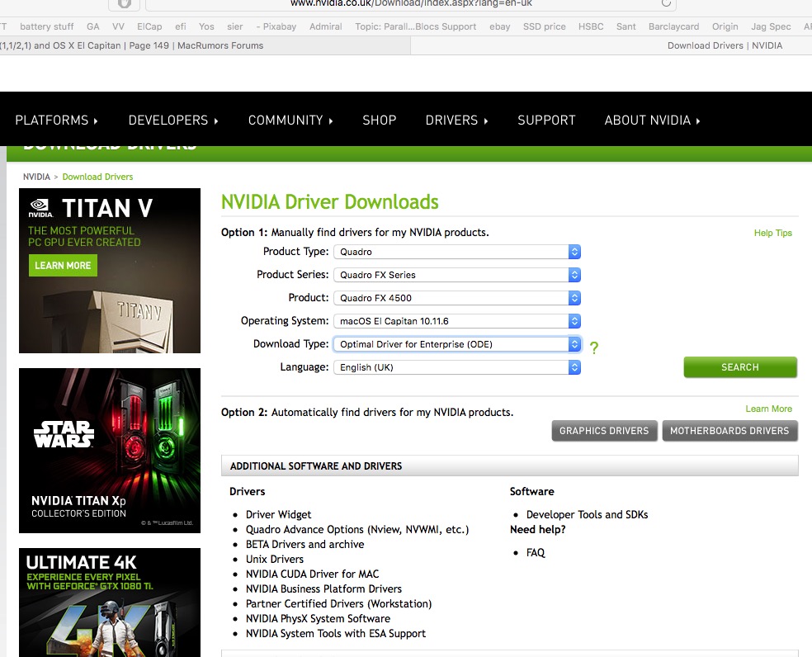Screen dimensions: 812x657
Task: Click the reload icon in address bar
Action: click(x=666, y=3)
